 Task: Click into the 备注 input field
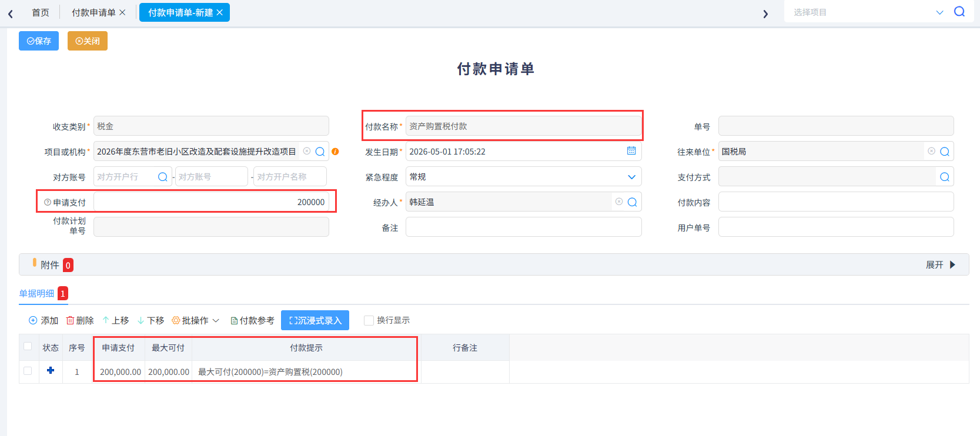point(523,227)
